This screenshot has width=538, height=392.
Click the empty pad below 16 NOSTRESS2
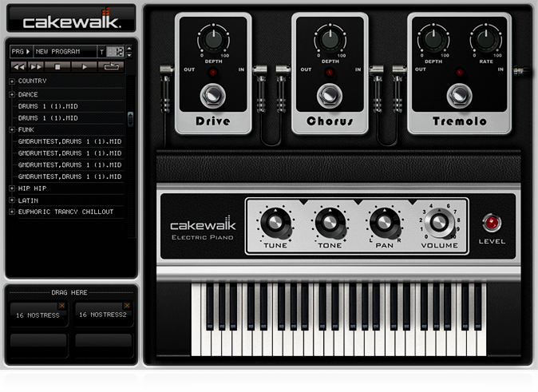pos(104,345)
